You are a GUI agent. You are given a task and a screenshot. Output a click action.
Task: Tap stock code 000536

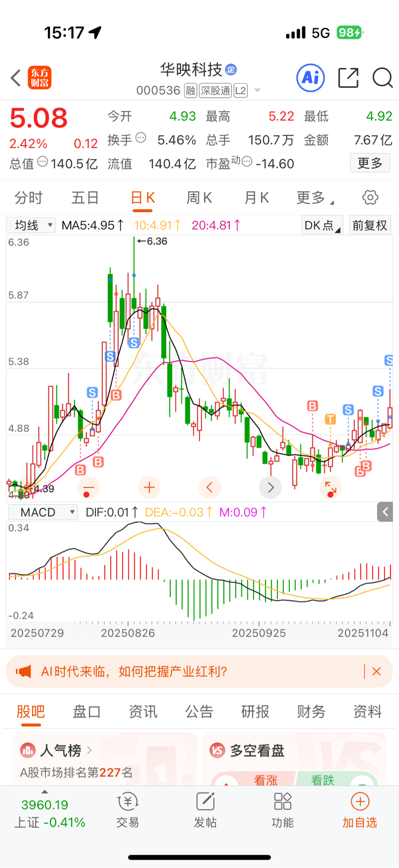tap(158, 91)
